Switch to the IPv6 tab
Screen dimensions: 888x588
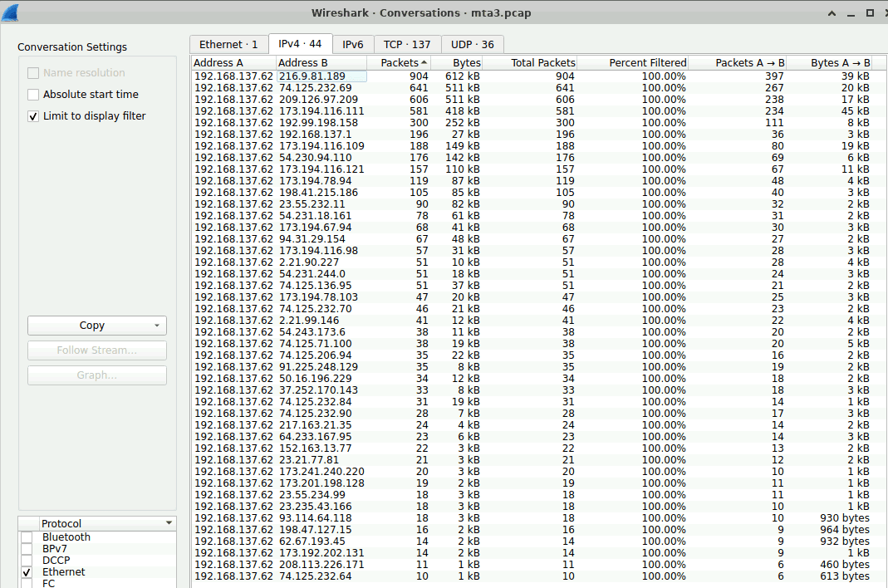coord(352,44)
